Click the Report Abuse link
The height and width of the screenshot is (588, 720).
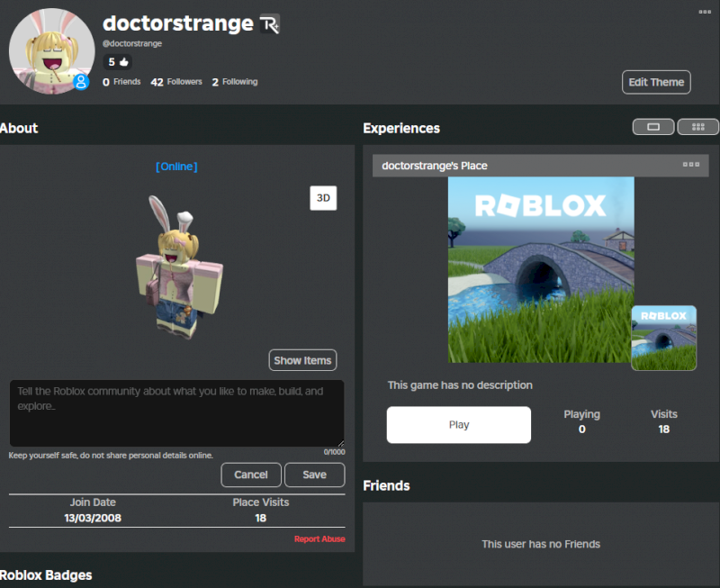pos(319,538)
